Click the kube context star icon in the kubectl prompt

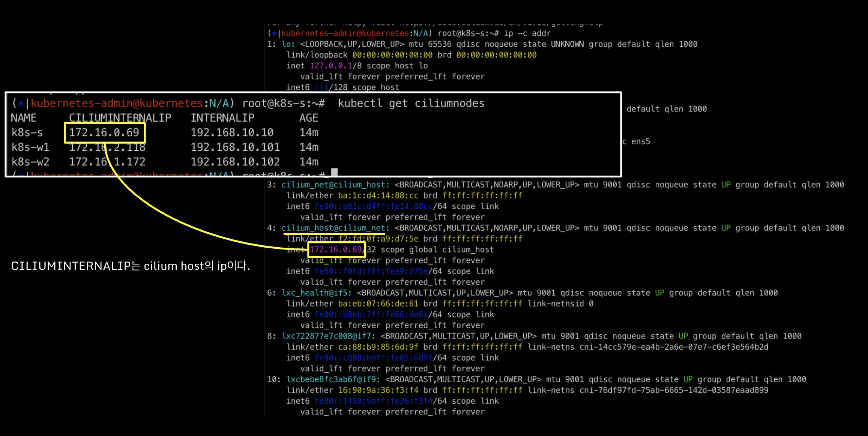point(21,103)
